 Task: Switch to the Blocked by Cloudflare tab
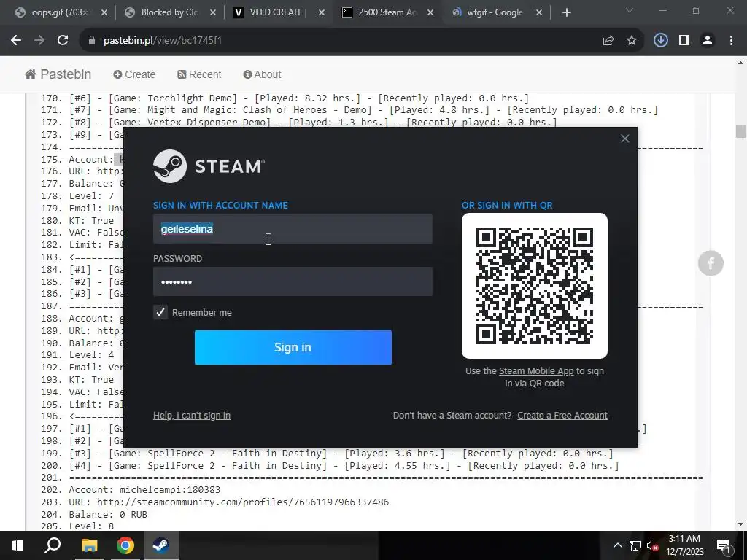[x=171, y=12]
